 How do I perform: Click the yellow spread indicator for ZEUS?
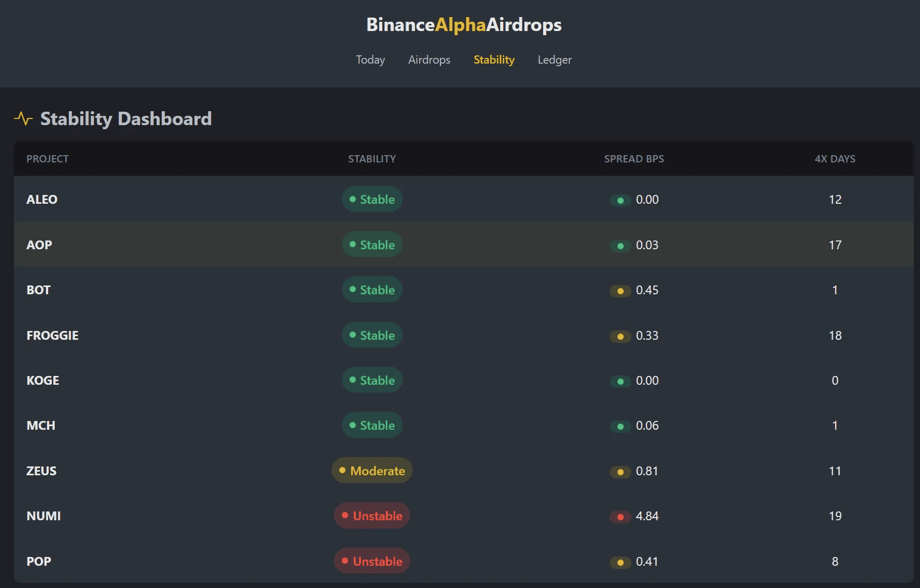click(620, 472)
